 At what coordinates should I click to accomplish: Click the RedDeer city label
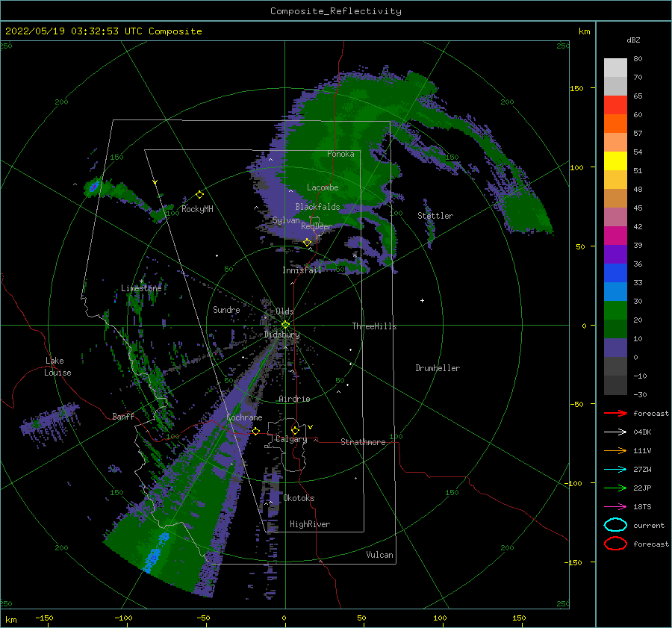(x=317, y=226)
